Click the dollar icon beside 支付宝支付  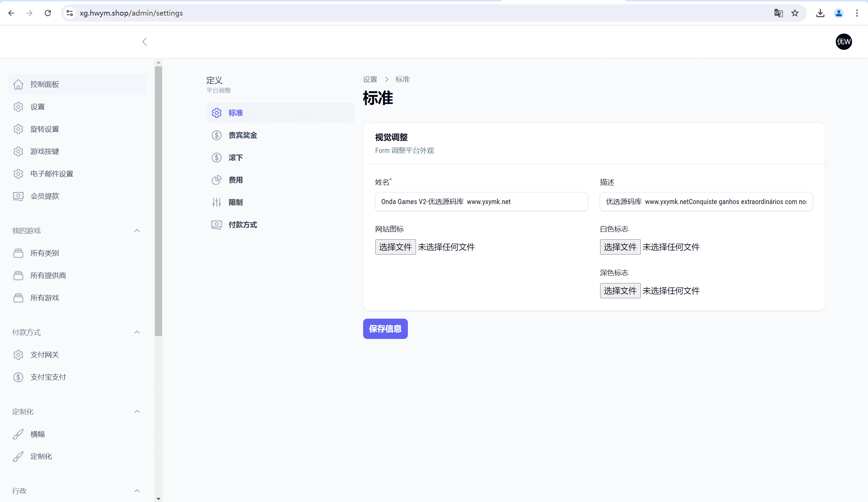pyautogui.click(x=18, y=377)
